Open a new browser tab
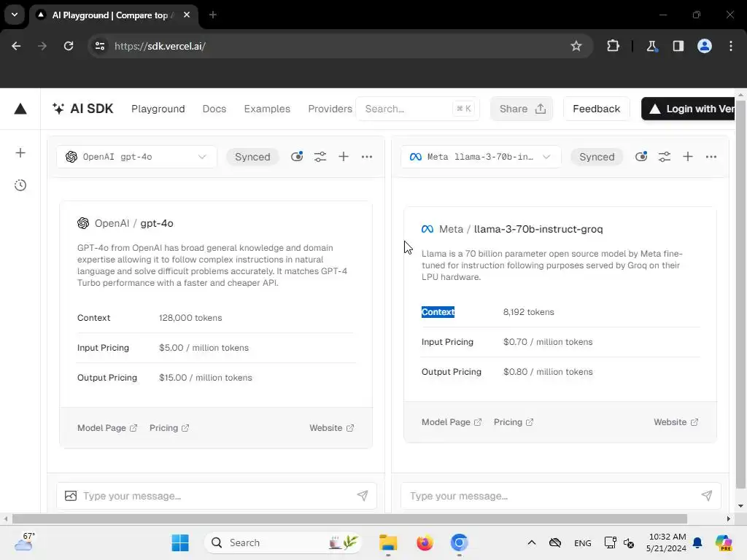 pyautogui.click(x=213, y=15)
